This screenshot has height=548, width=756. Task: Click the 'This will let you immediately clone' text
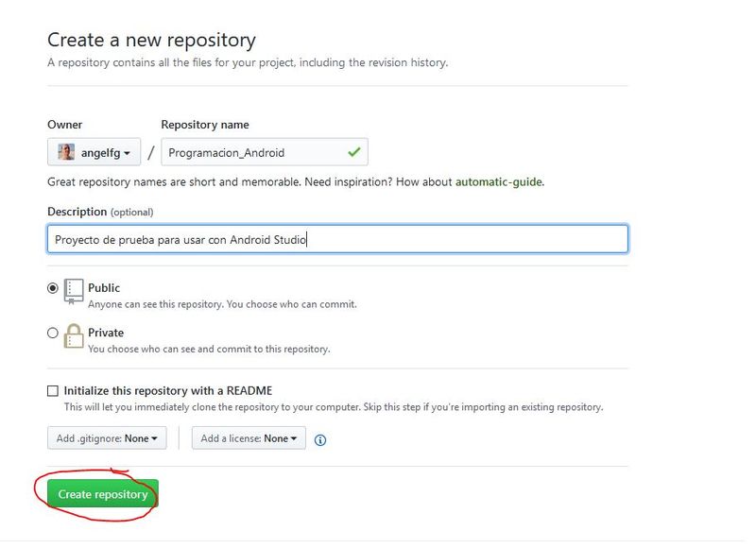[334, 407]
